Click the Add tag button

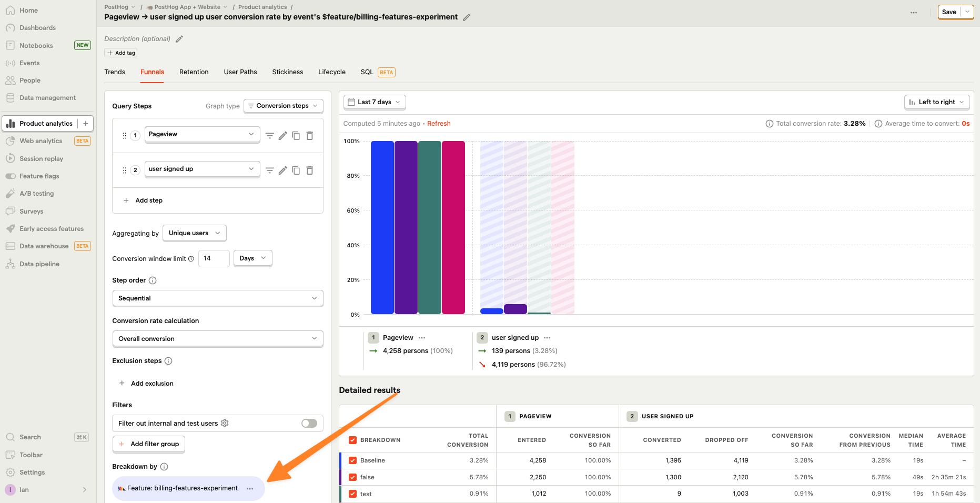coord(121,53)
